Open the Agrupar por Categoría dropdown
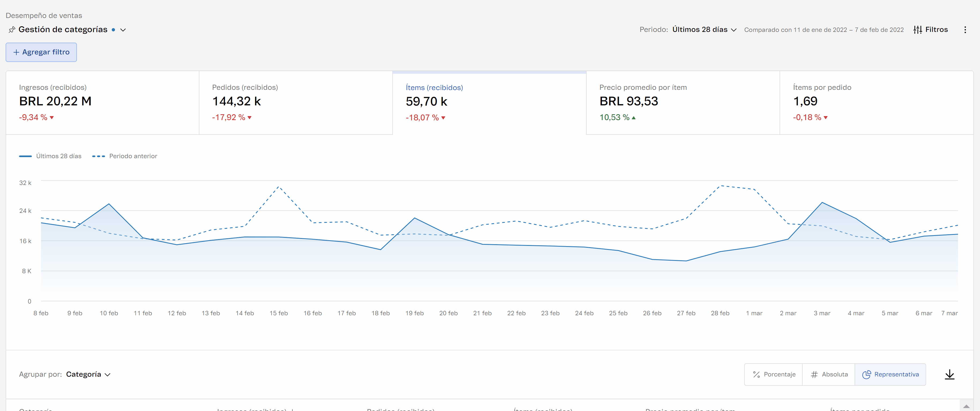This screenshot has height=411, width=980. tap(88, 375)
